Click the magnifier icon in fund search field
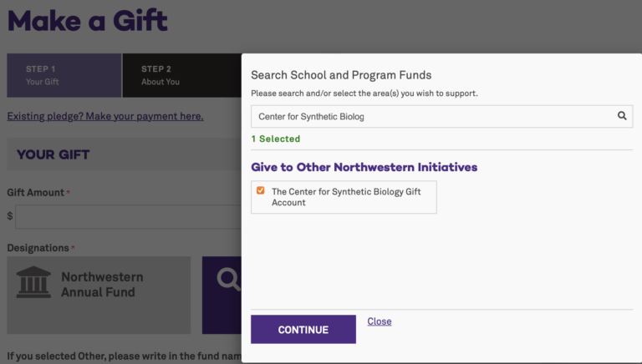This screenshot has width=642, height=364. point(622,116)
